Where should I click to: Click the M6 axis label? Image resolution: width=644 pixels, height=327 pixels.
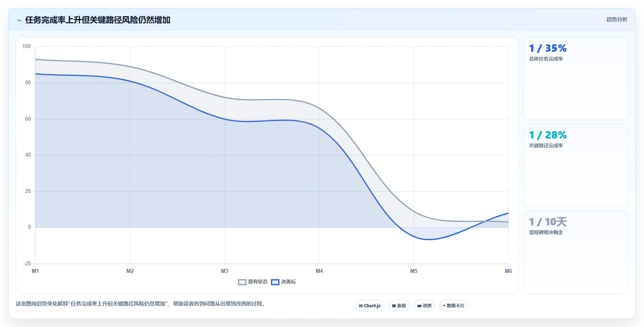pos(508,271)
